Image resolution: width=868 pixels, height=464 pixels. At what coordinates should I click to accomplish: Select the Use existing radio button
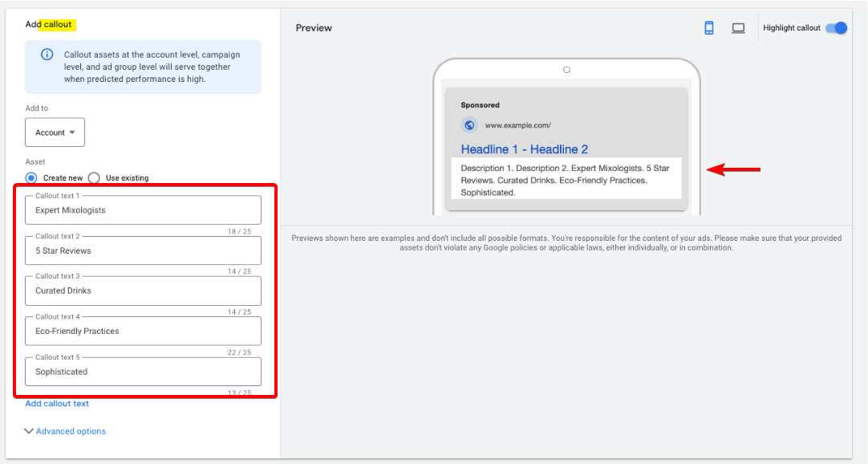pyautogui.click(x=94, y=178)
